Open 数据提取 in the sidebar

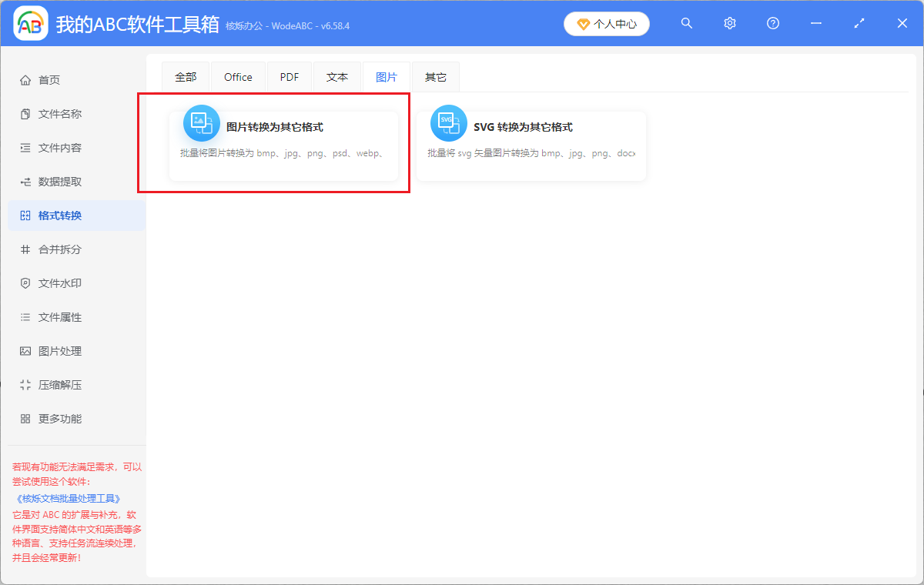tap(60, 182)
